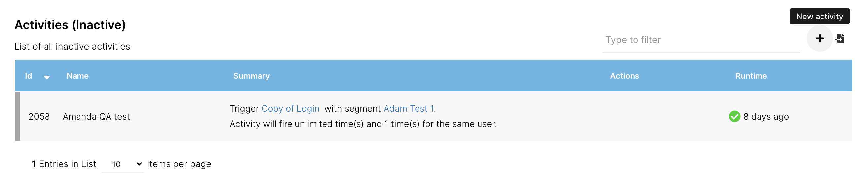Sort by the Name column header

pos(77,76)
